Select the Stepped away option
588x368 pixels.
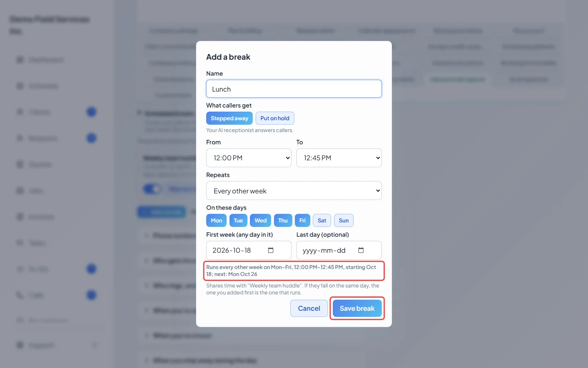click(229, 118)
